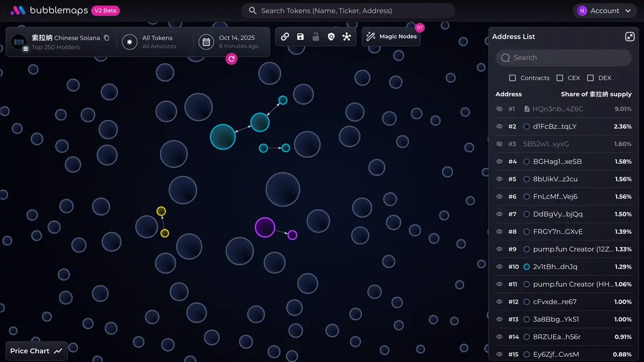Show hidden address #3 5B52w1...vyxG

pos(499,144)
